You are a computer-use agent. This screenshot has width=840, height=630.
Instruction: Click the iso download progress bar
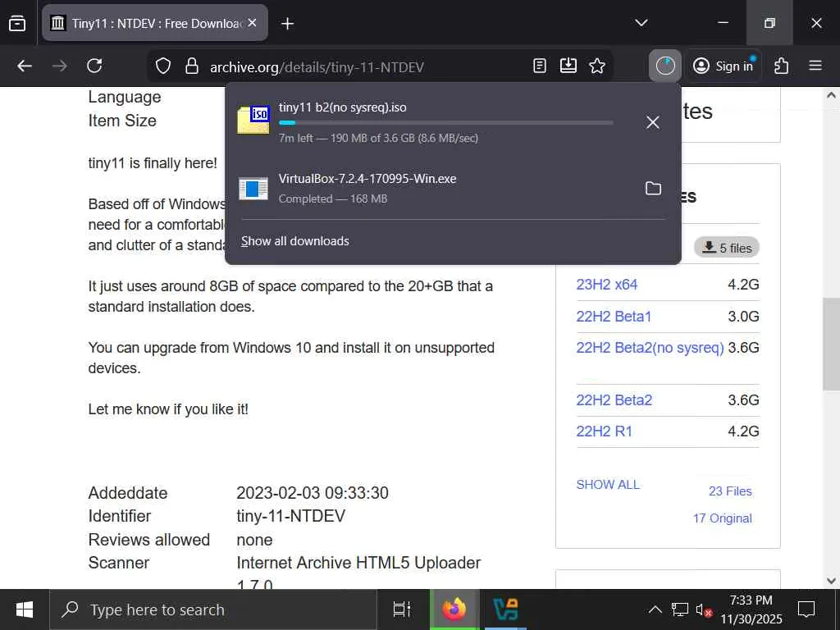point(445,123)
